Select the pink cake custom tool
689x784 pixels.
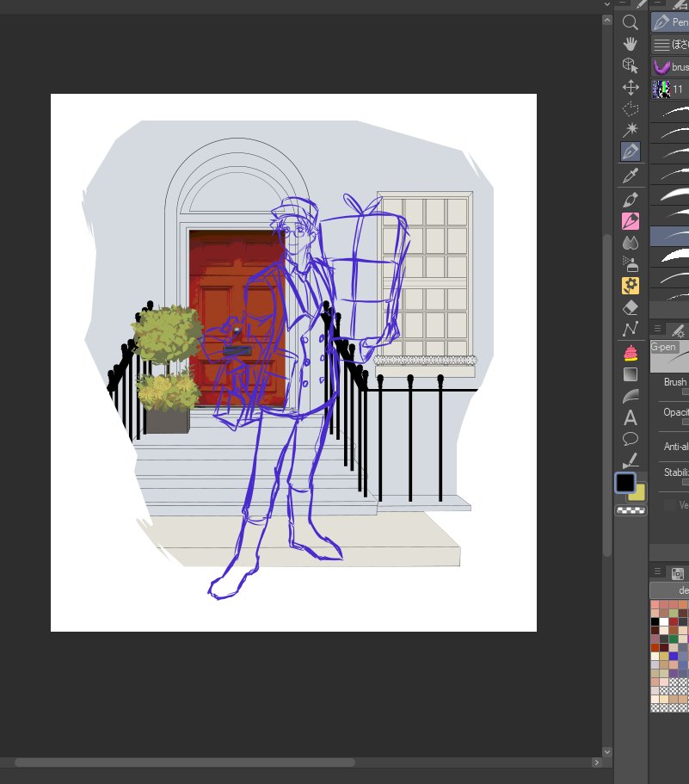[x=630, y=353]
